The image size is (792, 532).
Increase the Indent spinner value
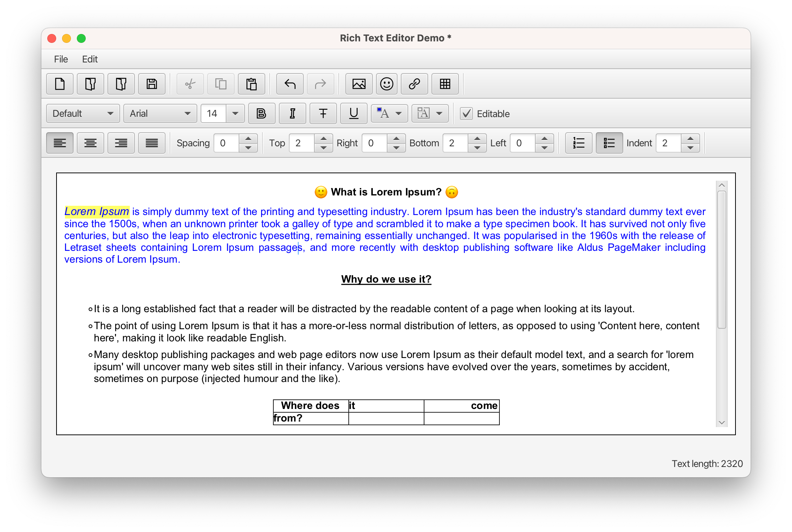click(x=690, y=139)
